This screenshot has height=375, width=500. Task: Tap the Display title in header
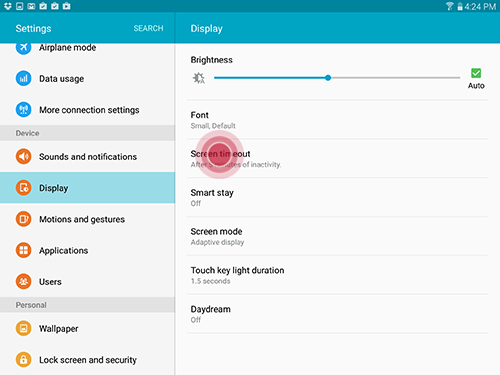tap(206, 29)
